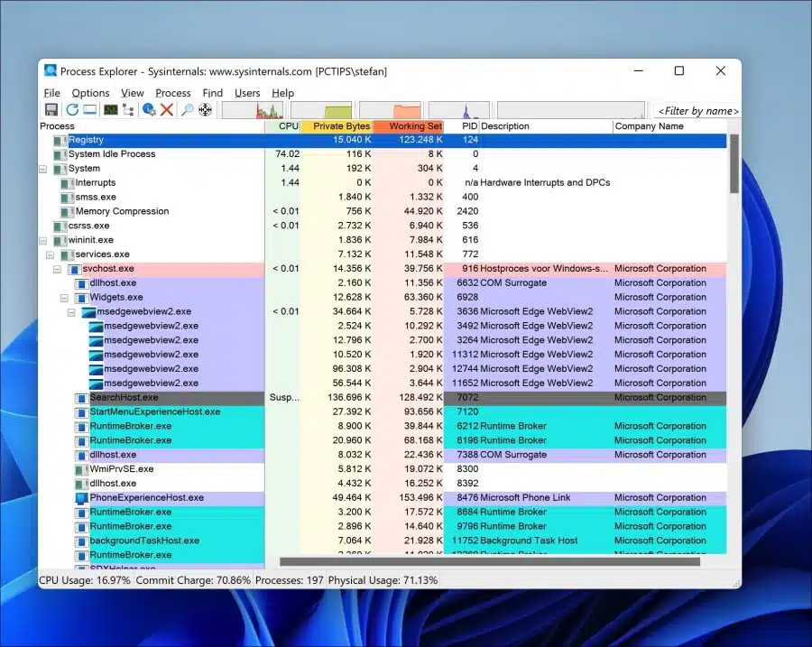The height and width of the screenshot is (647, 812).
Task: Open the Process menu
Action: pyautogui.click(x=173, y=93)
